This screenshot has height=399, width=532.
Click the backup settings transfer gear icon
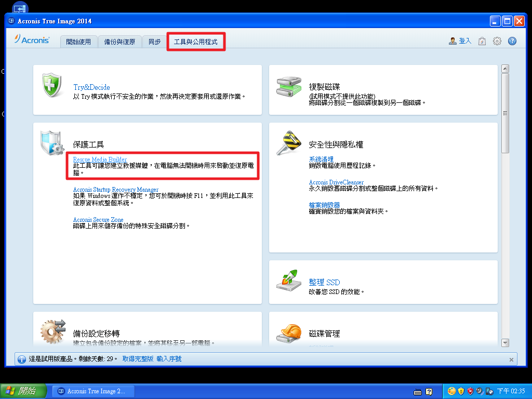pyautogui.click(x=52, y=331)
